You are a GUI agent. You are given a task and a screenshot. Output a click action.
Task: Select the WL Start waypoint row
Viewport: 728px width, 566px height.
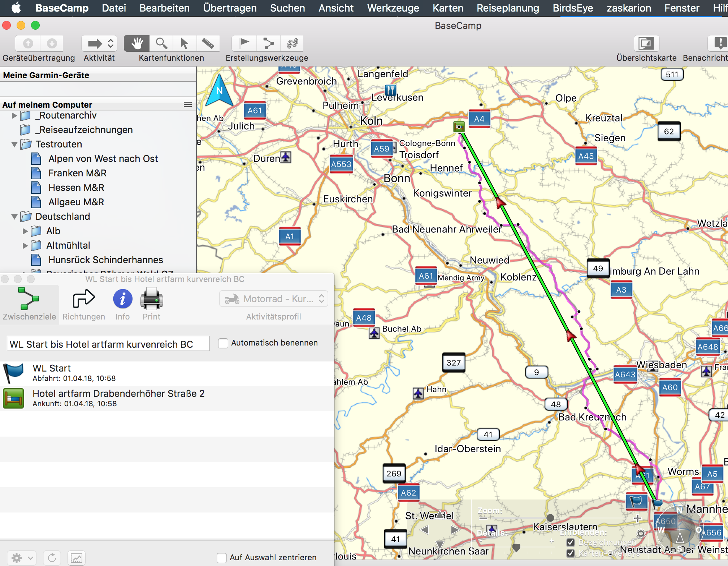click(x=167, y=373)
